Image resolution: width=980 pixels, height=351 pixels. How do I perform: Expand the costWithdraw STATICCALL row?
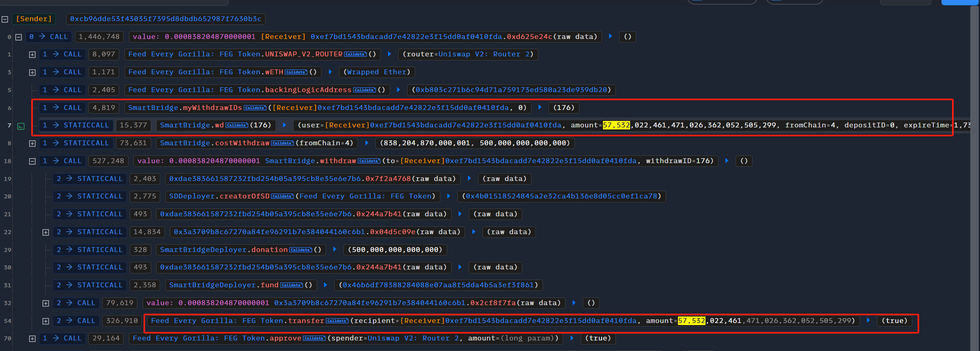32,143
